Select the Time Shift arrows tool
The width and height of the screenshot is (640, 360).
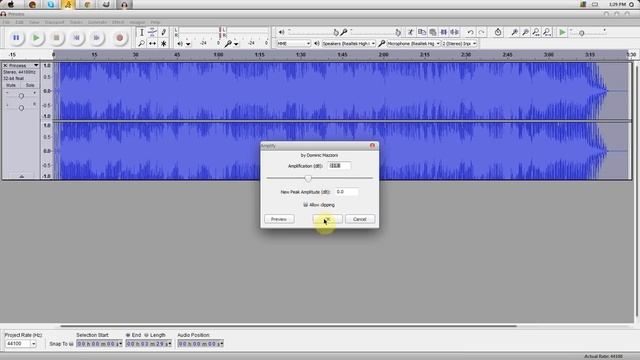(x=152, y=43)
